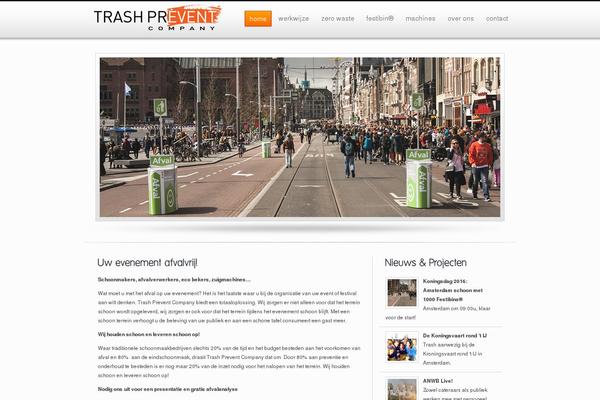This screenshot has height=400, width=600.
Task: Click the Nieuws & Projecten heading
Action: point(426,263)
